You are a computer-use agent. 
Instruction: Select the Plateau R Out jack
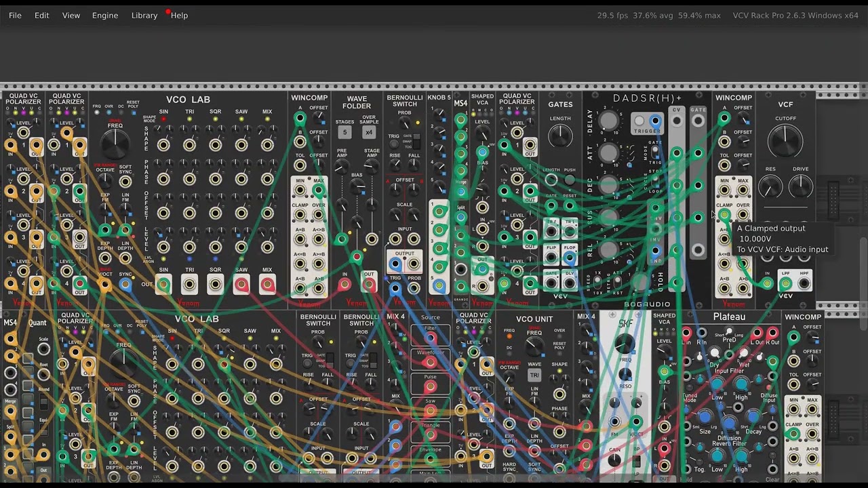click(x=772, y=333)
